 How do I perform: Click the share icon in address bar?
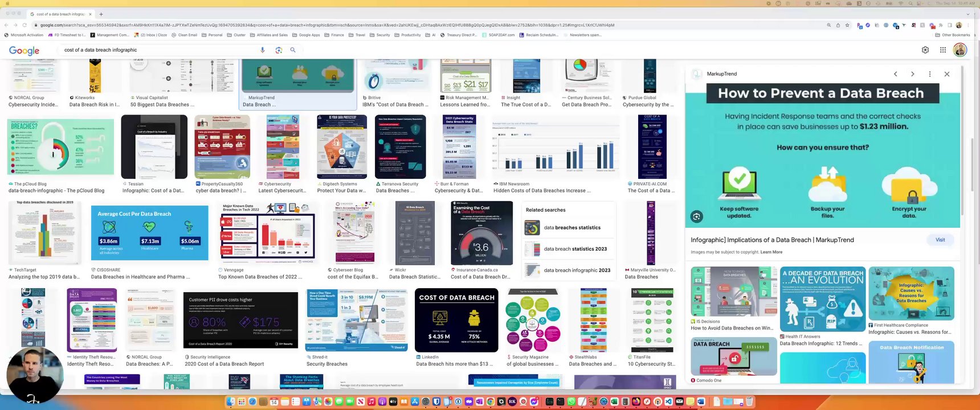pos(838,25)
